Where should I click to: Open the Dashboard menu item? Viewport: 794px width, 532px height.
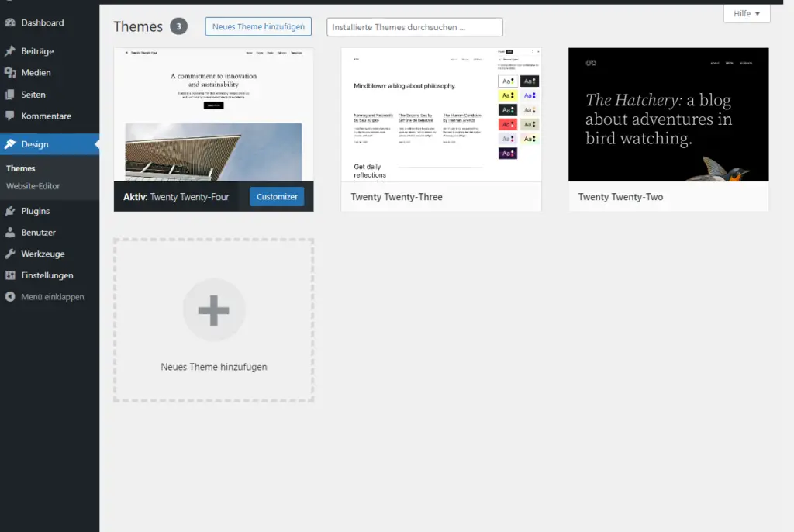point(50,22)
